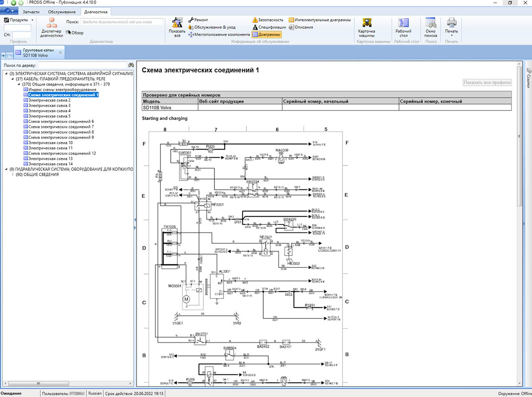Screen dimensions: 532x397
Task: Select Индекс схемы электрооборудования tree item
Action: tap(62, 90)
